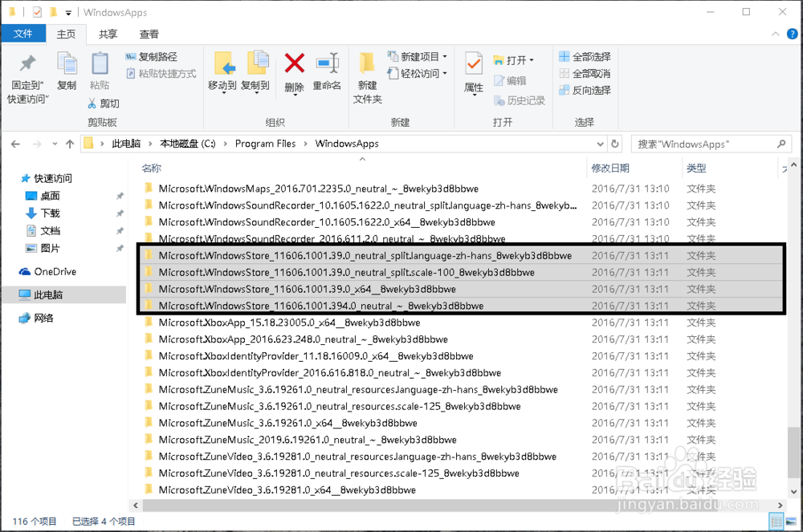Click Edit (编辑) in ribbon
803x532 pixels.
tap(510, 81)
